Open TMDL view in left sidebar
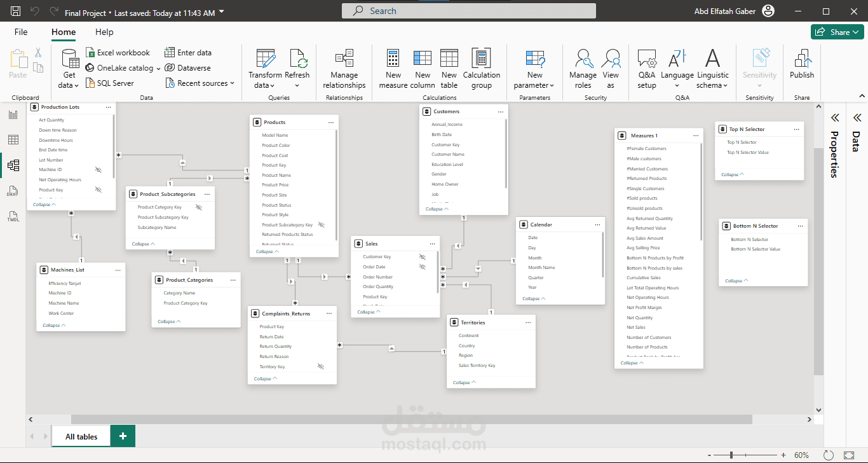This screenshot has height=463, width=868. [x=13, y=216]
